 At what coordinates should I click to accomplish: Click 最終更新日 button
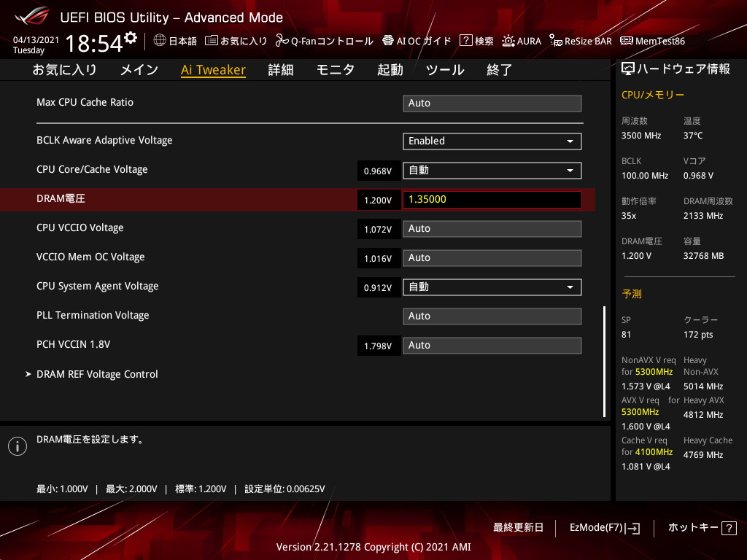[518, 528]
